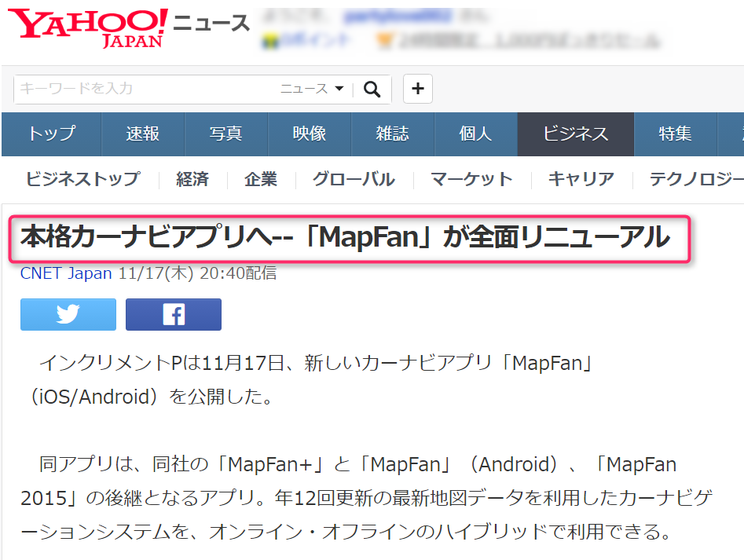Click paragraph starting 同アプリは、同社の

[366, 498]
